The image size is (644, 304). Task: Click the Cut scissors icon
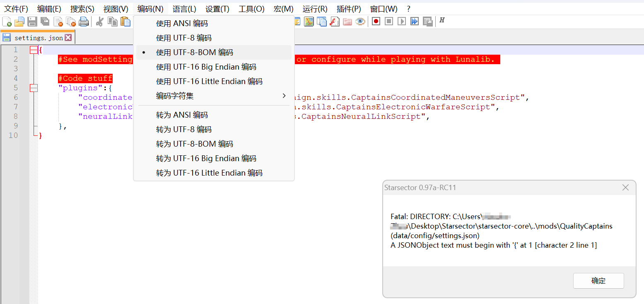99,22
